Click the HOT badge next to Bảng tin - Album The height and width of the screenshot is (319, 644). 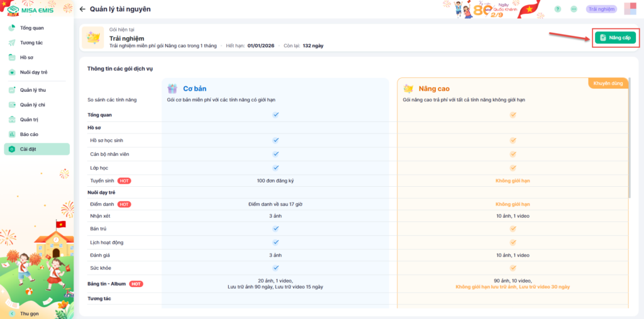(136, 284)
